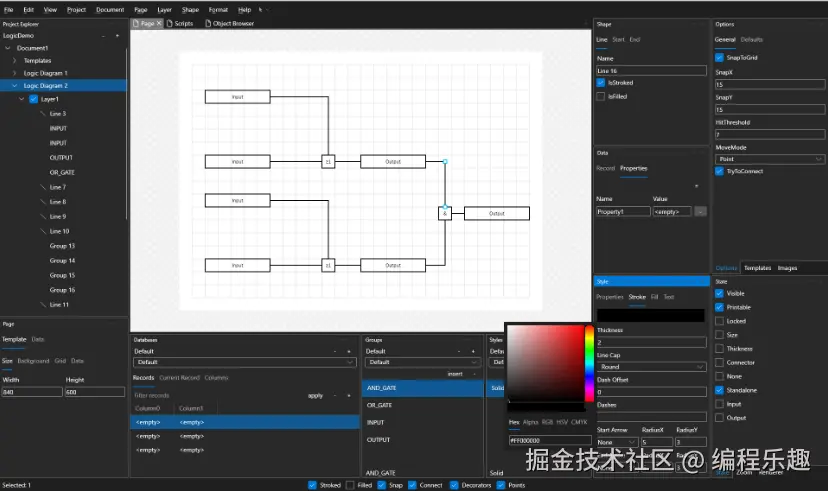
Task: Collapse the Logic Diagram 2 node
Action: click(14, 86)
